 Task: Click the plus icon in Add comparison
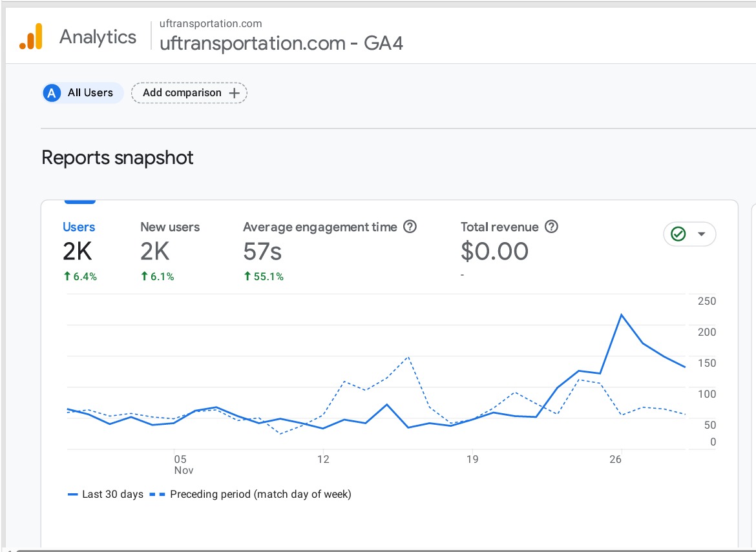235,93
